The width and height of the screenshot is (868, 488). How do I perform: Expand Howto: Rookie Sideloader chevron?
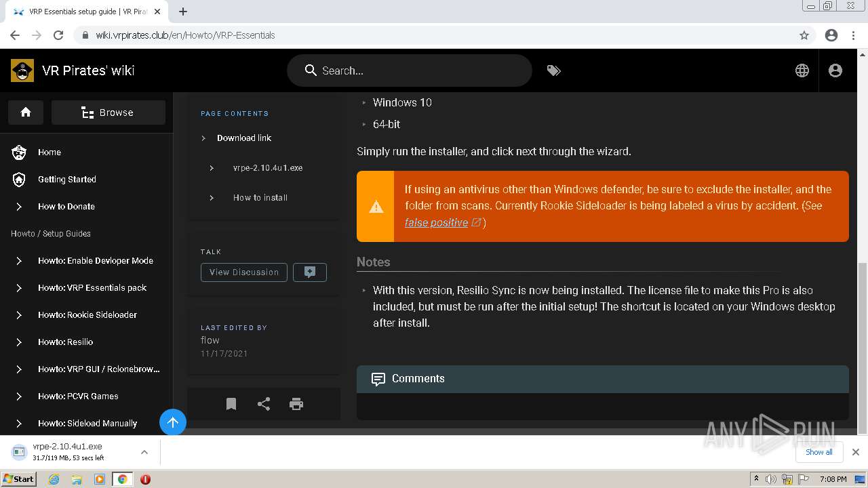click(x=19, y=315)
